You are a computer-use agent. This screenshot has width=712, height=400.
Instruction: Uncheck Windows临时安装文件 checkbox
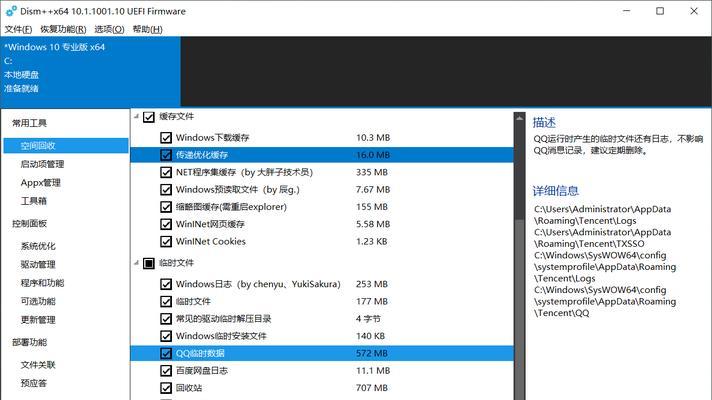tap(166, 336)
